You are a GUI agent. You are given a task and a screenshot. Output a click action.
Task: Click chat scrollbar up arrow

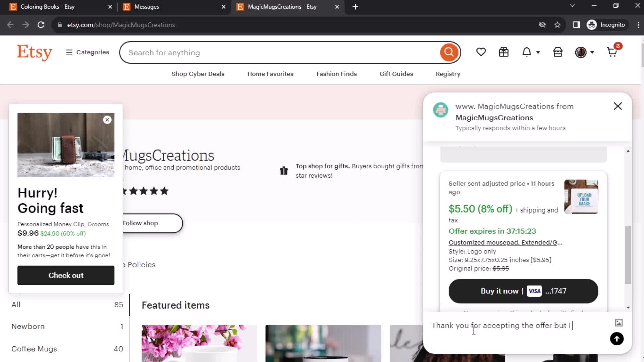point(628,151)
